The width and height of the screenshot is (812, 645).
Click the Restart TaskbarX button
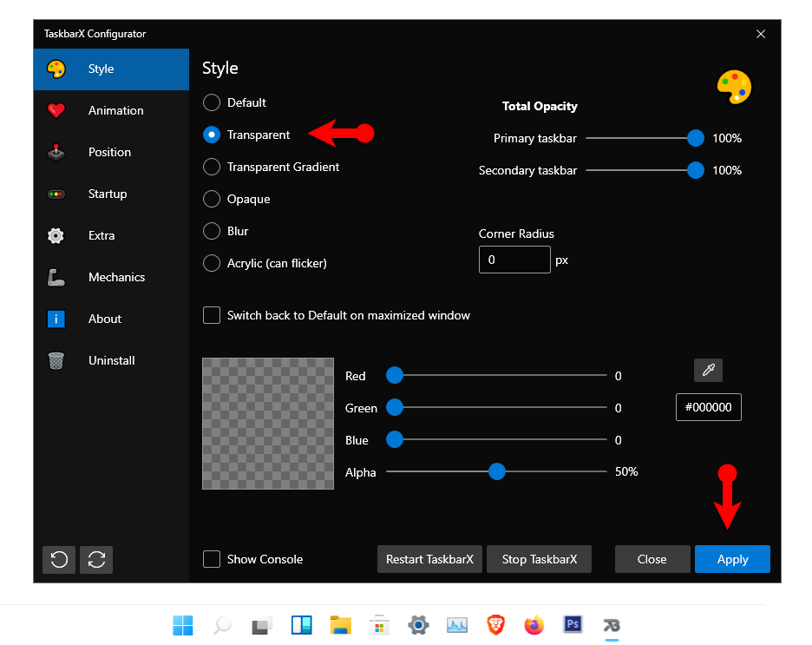pos(429,559)
